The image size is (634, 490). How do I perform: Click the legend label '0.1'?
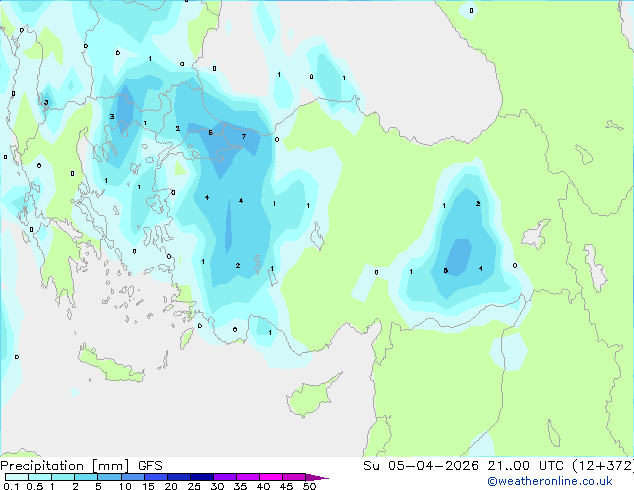(x=11, y=486)
